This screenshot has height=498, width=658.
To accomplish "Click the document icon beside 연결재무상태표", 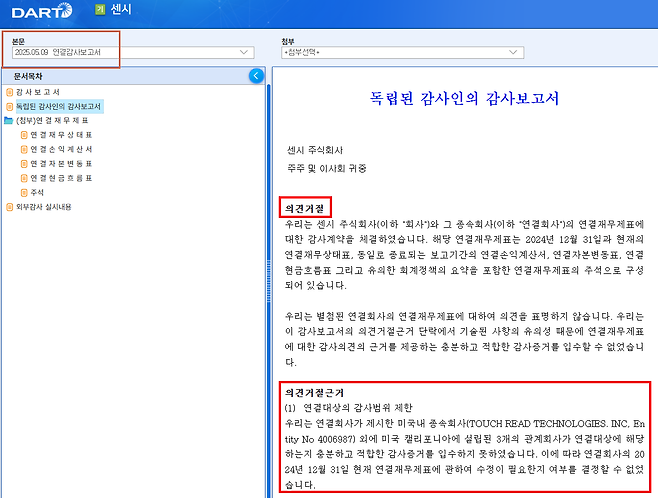I will point(24,134).
